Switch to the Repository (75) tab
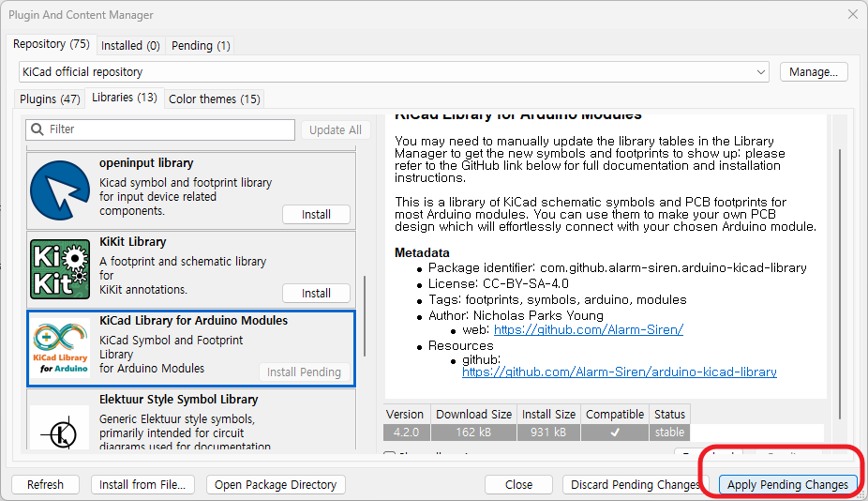Screen dimensions: 868x501 point(52,44)
